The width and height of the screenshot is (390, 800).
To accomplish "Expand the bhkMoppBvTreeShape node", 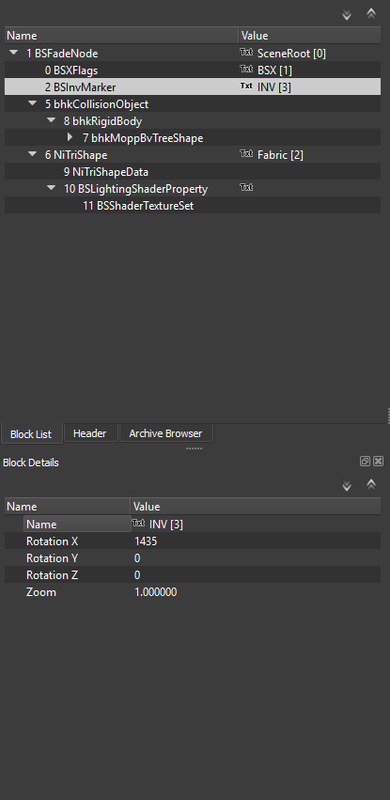I will [x=70, y=137].
